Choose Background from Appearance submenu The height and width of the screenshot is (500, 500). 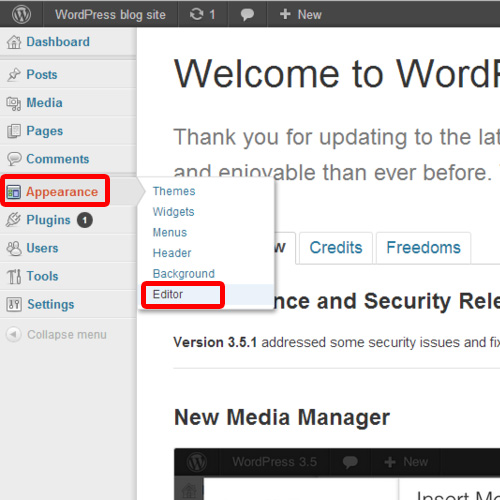(184, 274)
